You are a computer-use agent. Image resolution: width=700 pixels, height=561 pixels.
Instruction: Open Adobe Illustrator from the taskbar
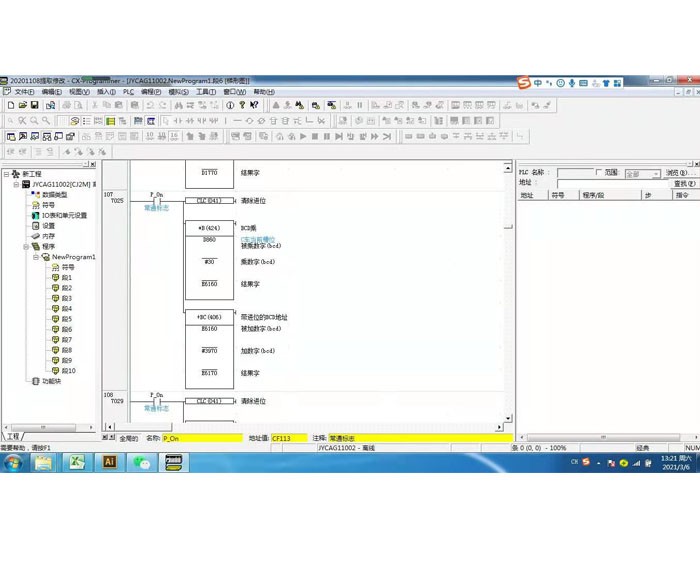click(x=110, y=462)
